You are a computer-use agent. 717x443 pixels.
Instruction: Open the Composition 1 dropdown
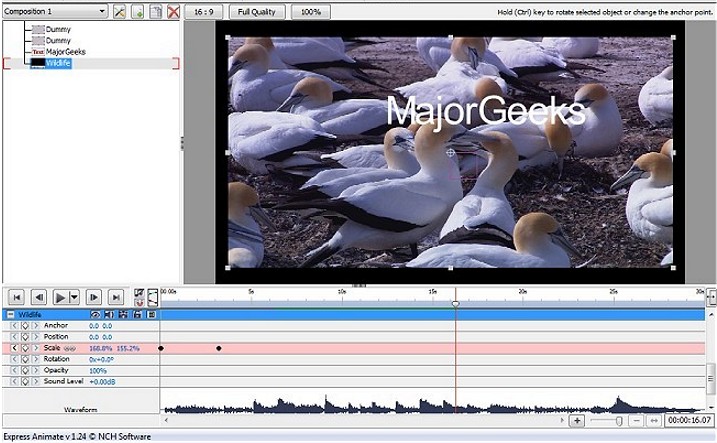55,11
